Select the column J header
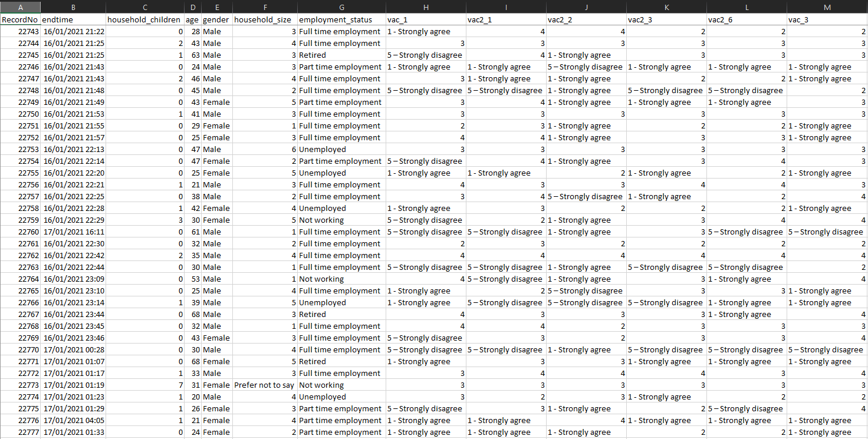Image resolution: width=868 pixels, height=439 pixels. tap(586, 7)
